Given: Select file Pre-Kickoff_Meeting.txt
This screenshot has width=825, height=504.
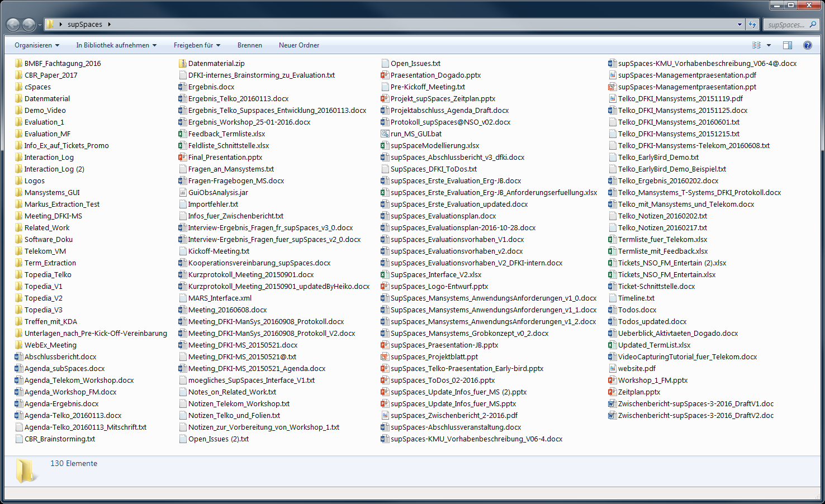Looking at the screenshot, I should pos(423,87).
